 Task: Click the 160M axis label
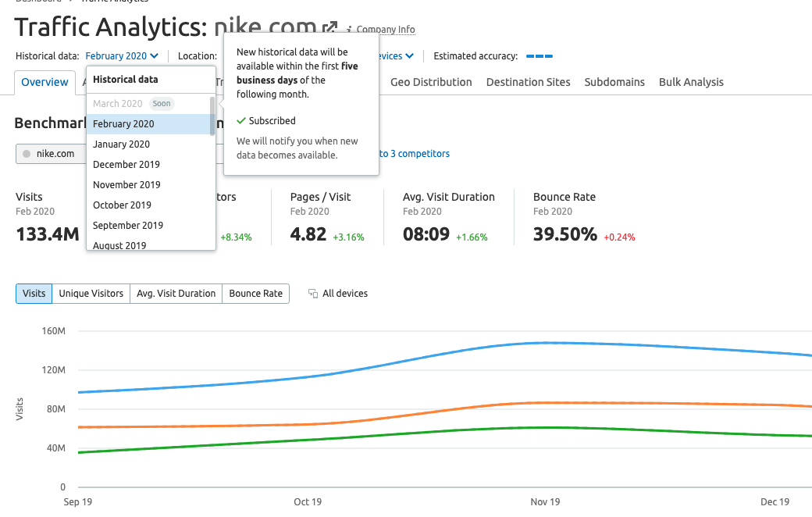coord(53,330)
